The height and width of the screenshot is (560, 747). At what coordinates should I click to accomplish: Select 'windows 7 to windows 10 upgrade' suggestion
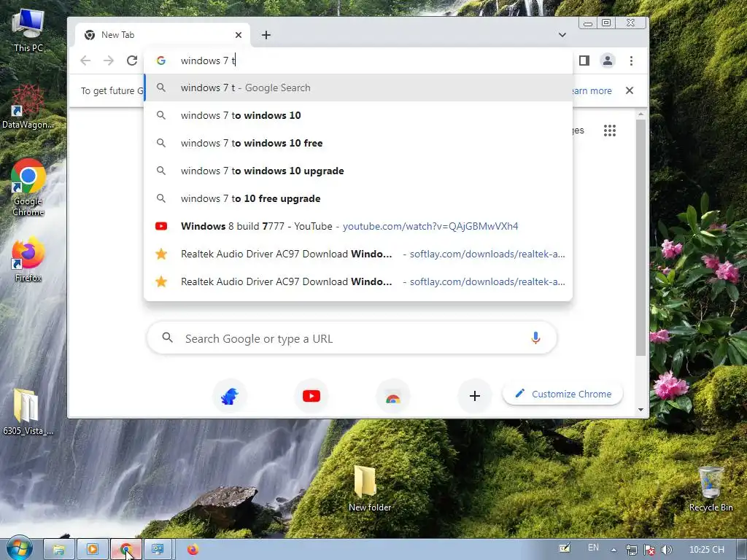pos(358,171)
